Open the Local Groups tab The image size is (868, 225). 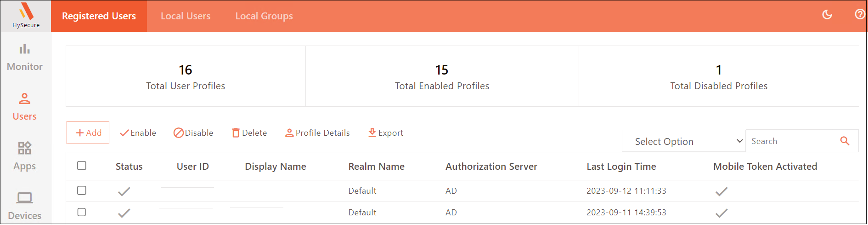[264, 16]
